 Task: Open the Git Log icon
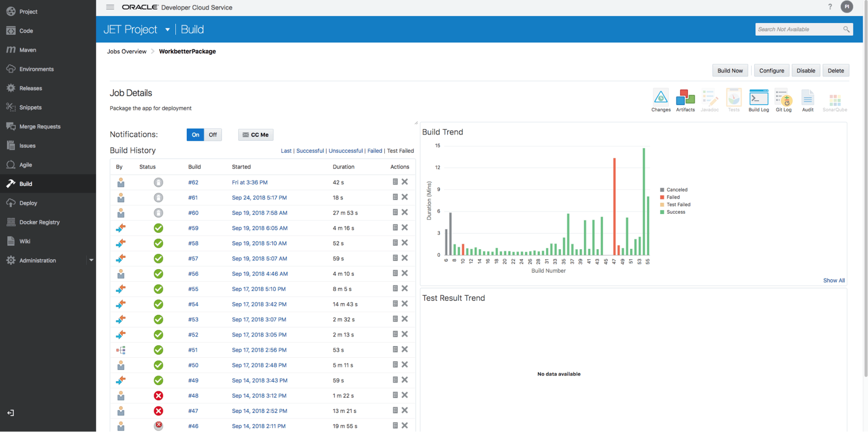(783, 100)
